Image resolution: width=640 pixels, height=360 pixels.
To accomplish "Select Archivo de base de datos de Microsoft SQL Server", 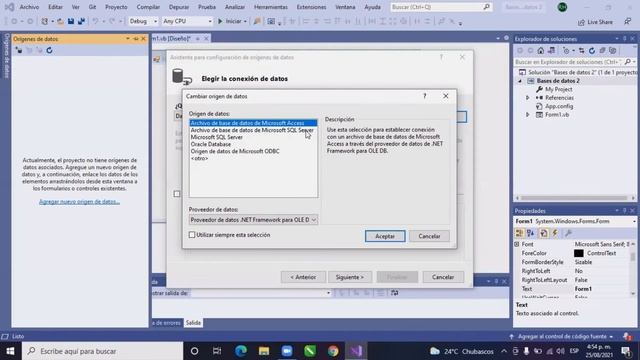I will 252,130.
